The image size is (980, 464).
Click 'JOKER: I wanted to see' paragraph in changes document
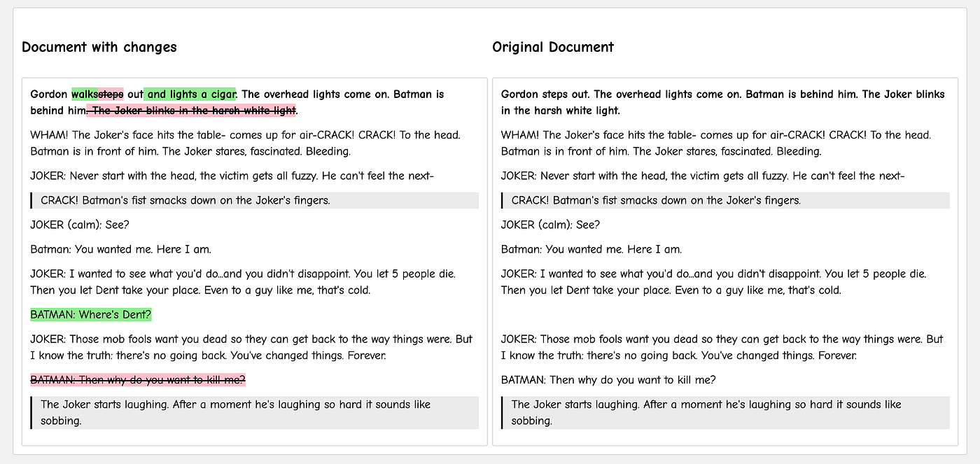(x=253, y=282)
